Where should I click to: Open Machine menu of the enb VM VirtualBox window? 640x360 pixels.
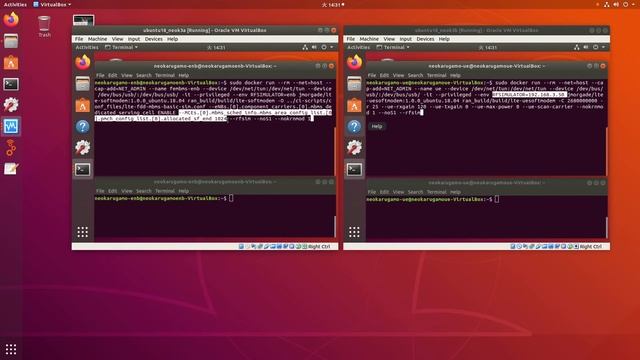98,39
